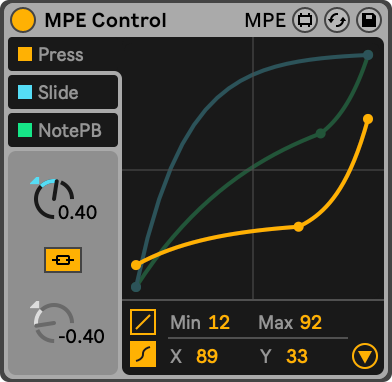The image size is (392, 382).
Task: Click the orange Press color square
Action: (x=25, y=54)
